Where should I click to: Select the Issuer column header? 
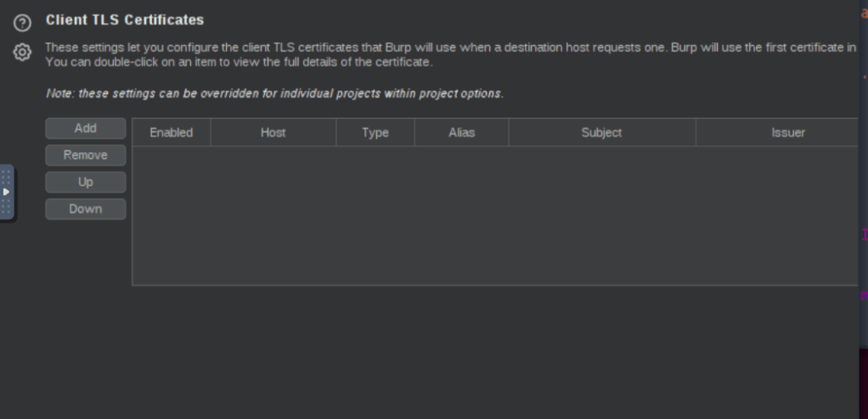pos(787,133)
